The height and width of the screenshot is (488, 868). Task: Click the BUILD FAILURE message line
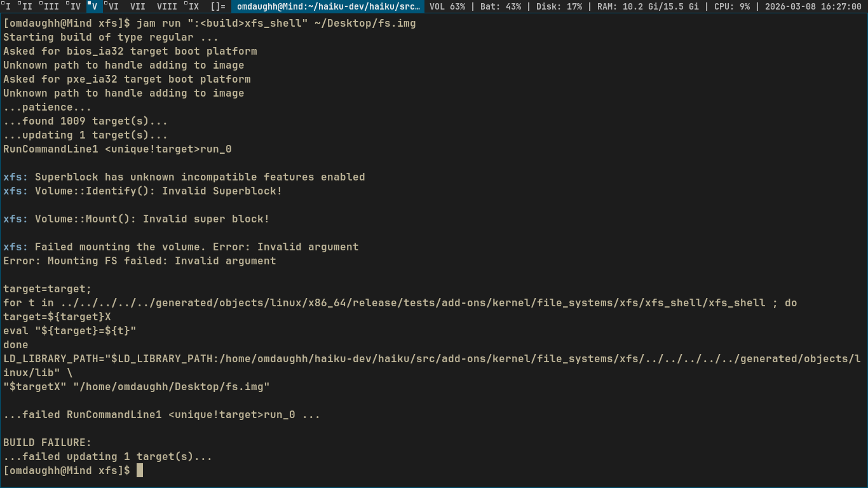48,443
